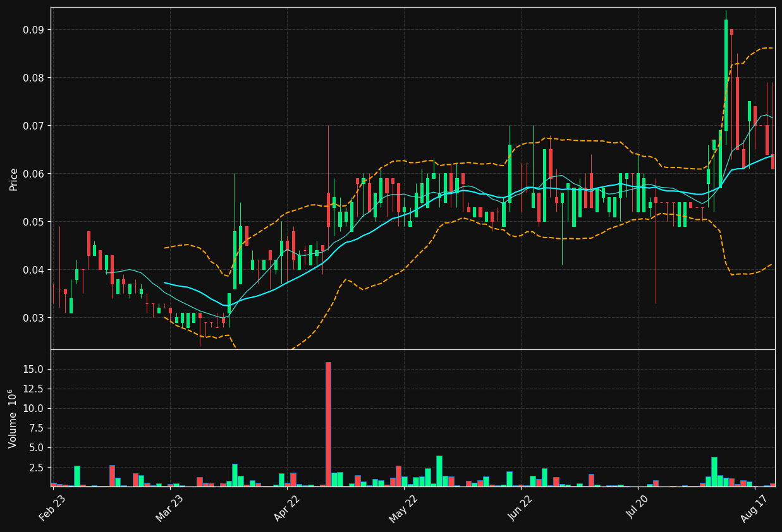The height and width of the screenshot is (532, 782).
Task: Click the 0.07 price axis label
Action: point(34,126)
